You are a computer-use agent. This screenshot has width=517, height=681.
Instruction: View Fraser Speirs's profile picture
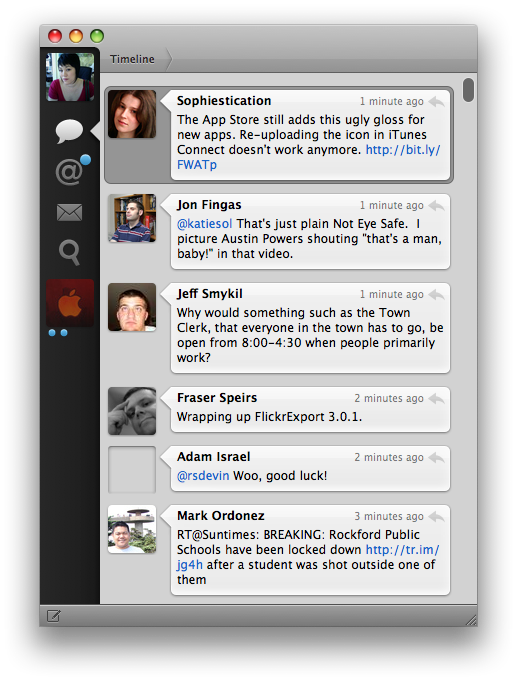point(132,411)
